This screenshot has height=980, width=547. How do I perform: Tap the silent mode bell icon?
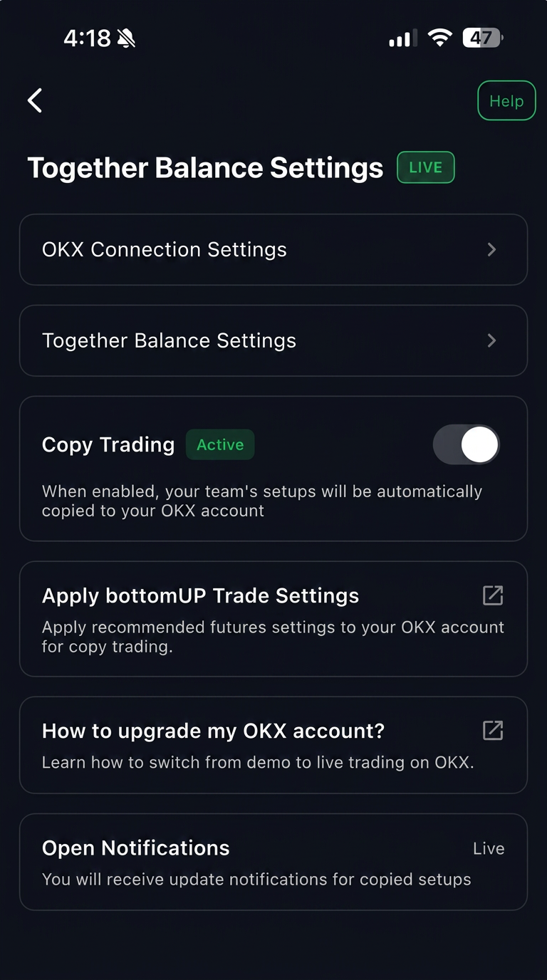tap(127, 38)
